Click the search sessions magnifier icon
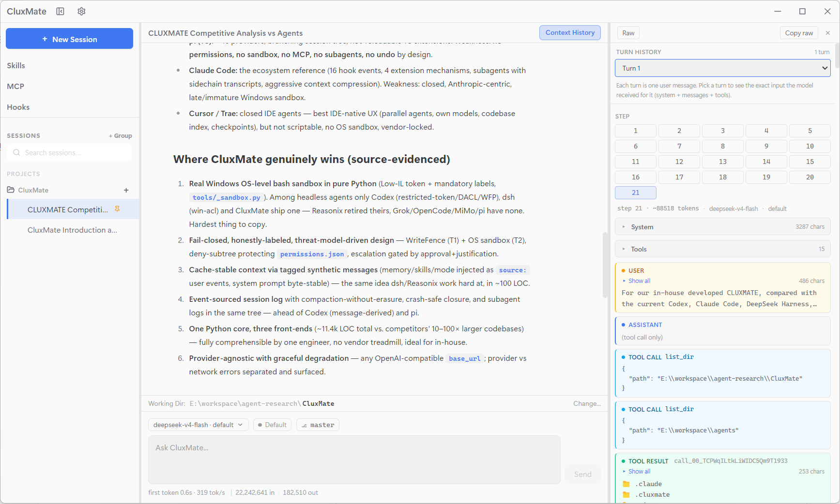Image resolution: width=840 pixels, height=504 pixels. tap(16, 152)
